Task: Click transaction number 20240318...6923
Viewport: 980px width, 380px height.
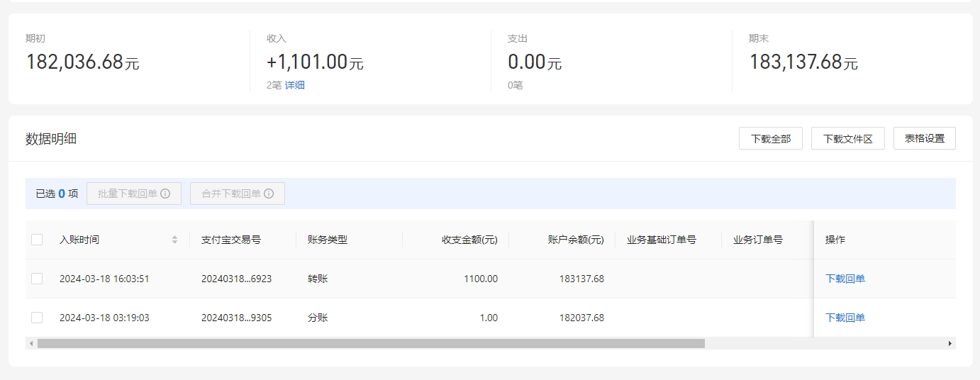Action: click(237, 279)
